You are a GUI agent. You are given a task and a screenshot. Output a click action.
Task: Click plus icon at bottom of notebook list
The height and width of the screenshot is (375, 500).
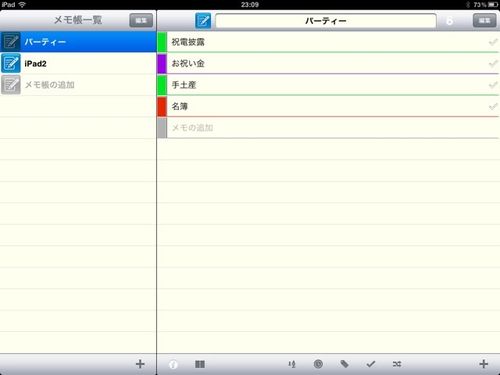click(x=140, y=364)
